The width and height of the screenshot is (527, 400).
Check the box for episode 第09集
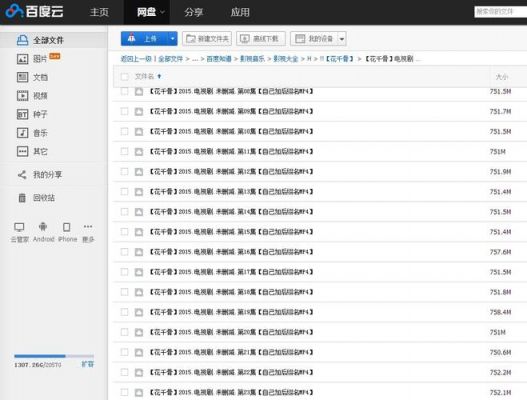(125, 111)
